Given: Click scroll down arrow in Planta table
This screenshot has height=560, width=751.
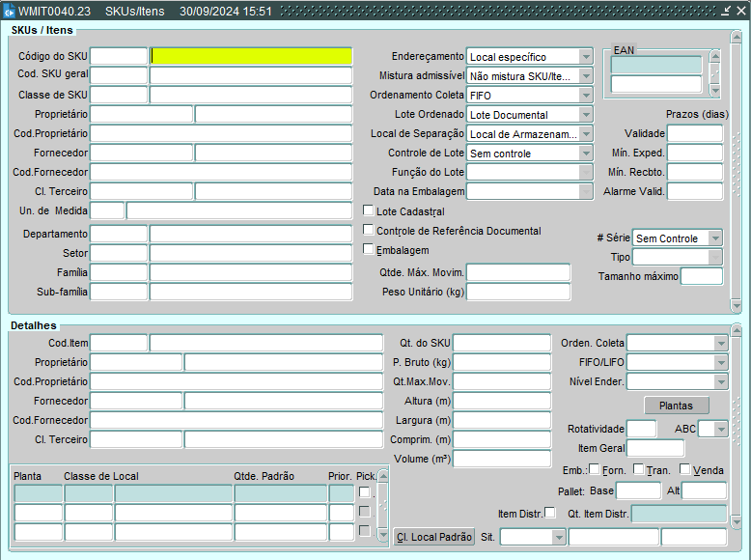Looking at the screenshot, I should [x=383, y=534].
